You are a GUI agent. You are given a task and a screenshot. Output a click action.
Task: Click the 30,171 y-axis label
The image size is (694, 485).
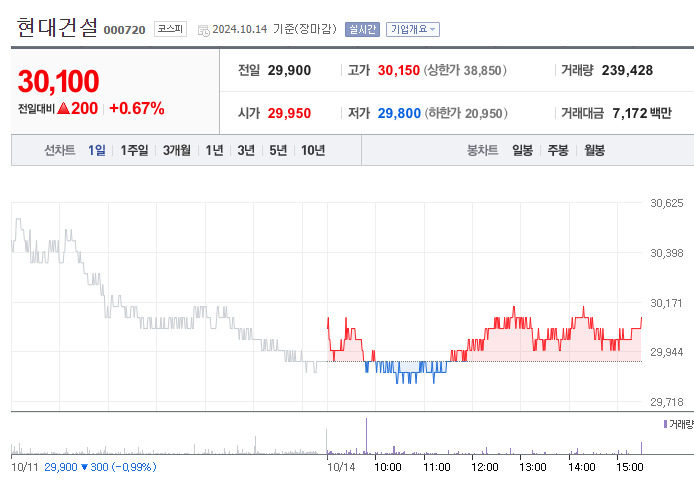[666, 303]
